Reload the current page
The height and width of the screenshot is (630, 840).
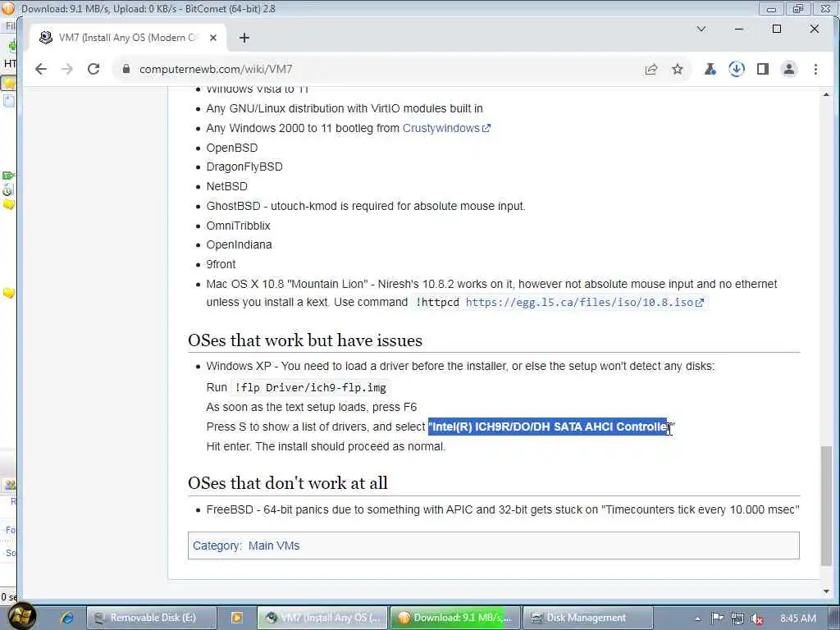94,69
